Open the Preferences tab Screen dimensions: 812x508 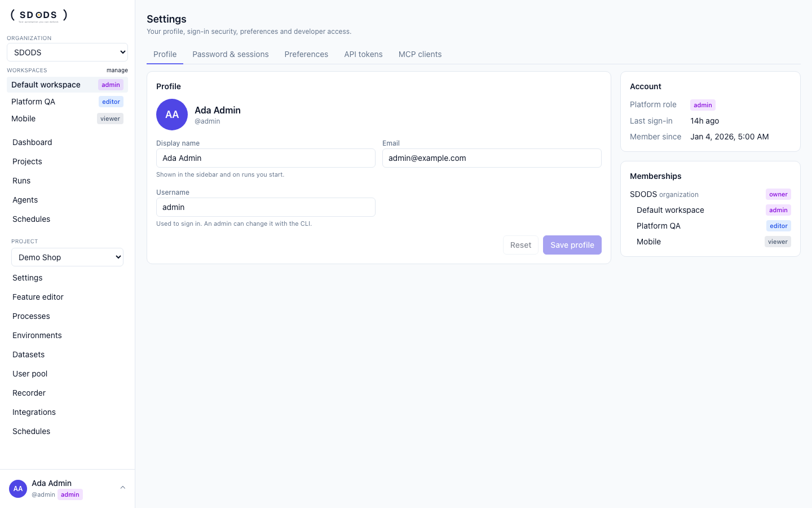(306, 54)
